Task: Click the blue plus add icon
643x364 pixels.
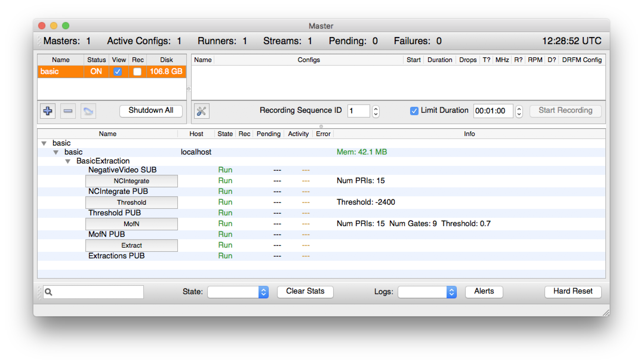Action: (48, 111)
